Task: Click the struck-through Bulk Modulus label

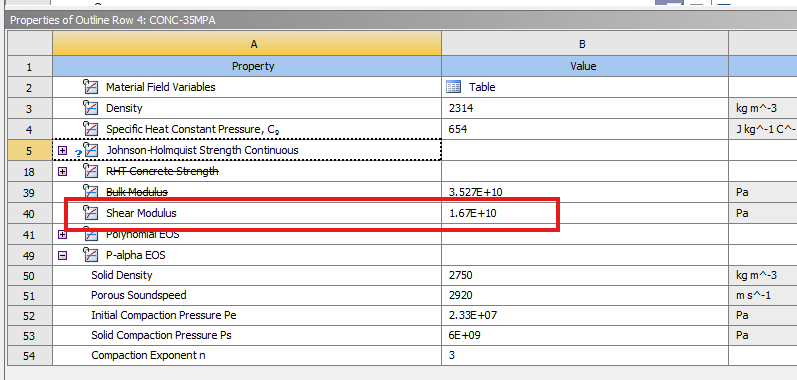Action: pyautogui.click(x=137, y=192)
